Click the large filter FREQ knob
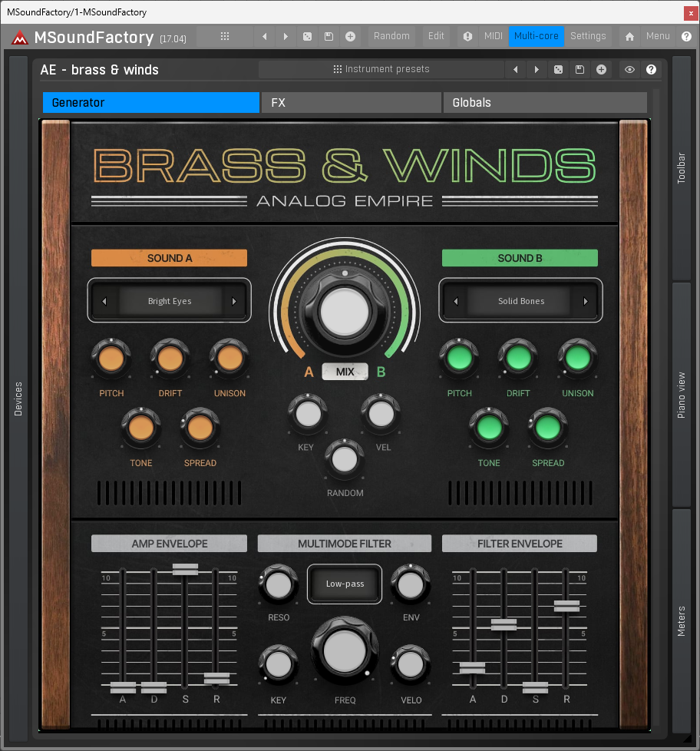Image resolution: width=700 pixels, height=751 pixels. [345, 651]
